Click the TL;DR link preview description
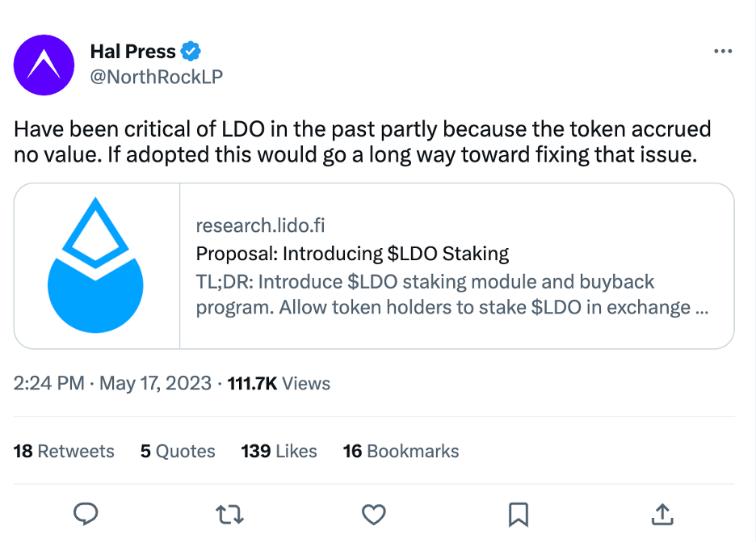The width and height of the screenshot is (756, 543). pyautogui.click(x=451, y=295)
